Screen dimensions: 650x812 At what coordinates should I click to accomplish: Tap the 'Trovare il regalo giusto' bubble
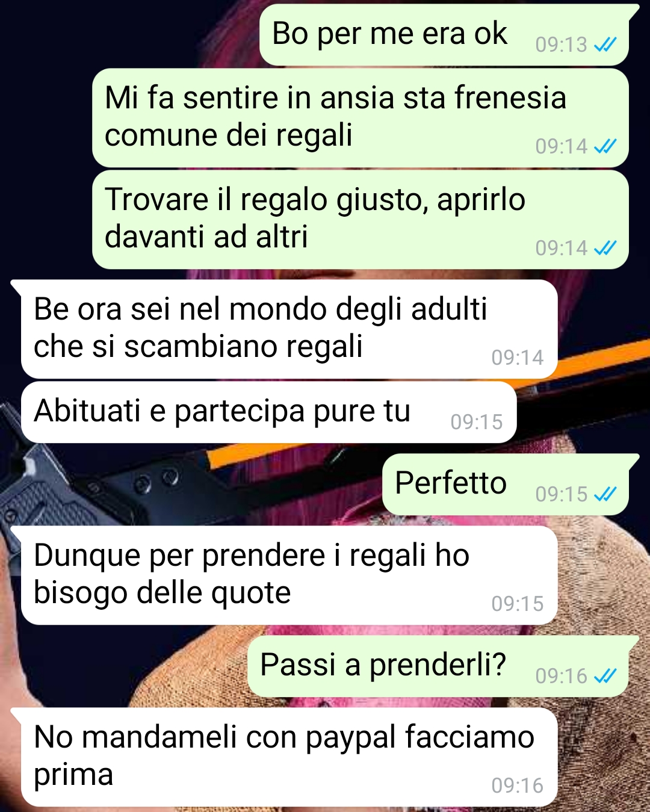(x=361, y=220)
